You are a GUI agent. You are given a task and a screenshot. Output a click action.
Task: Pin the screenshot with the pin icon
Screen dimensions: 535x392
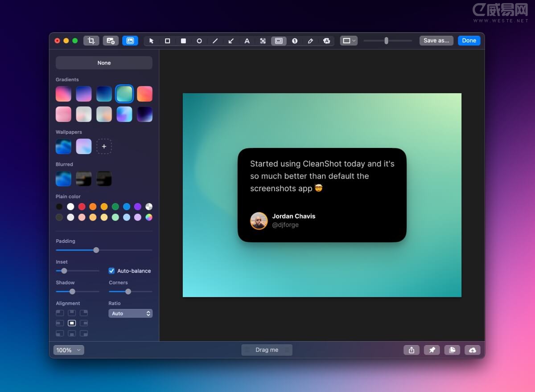click(x=432, y=350)
